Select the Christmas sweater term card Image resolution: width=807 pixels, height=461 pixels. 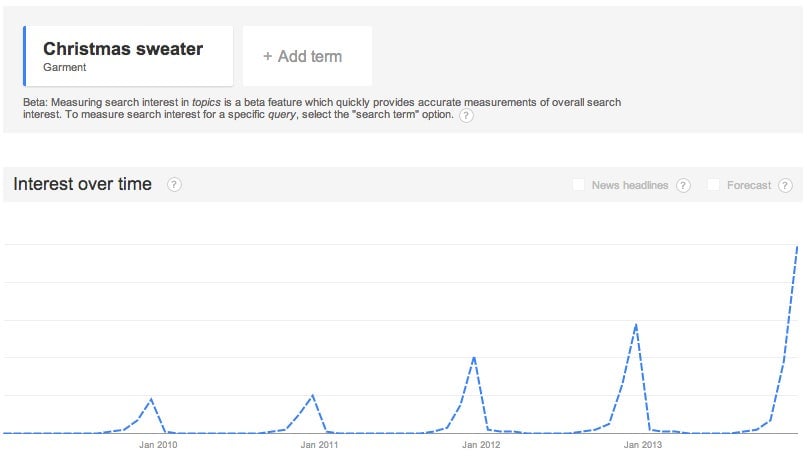click(130, 56)
